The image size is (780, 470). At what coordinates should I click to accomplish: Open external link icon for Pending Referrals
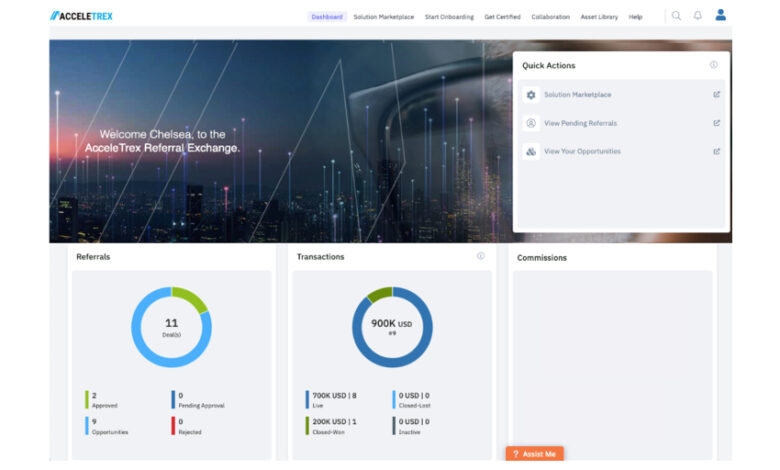click(x=716, y=123)
